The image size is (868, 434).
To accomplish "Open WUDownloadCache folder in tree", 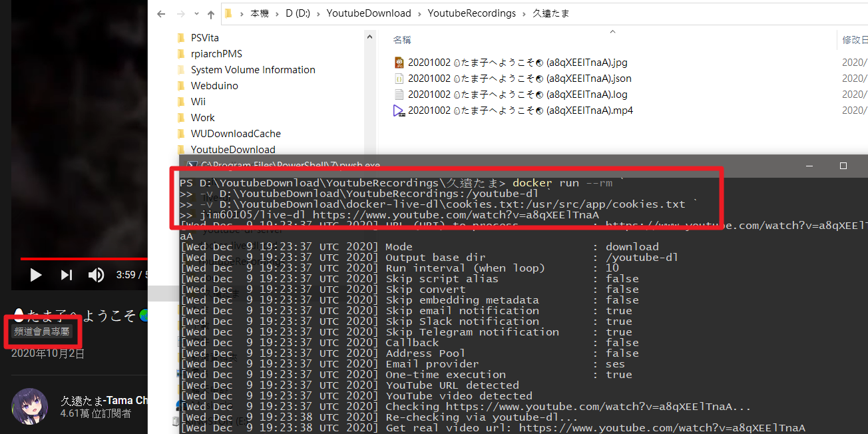I will [x=236, y=134].
